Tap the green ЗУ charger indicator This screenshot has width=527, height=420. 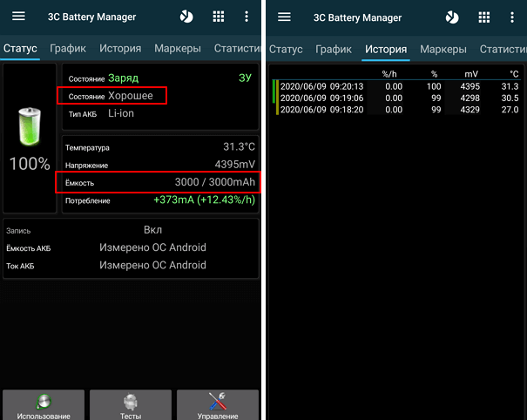coord(245,78)
